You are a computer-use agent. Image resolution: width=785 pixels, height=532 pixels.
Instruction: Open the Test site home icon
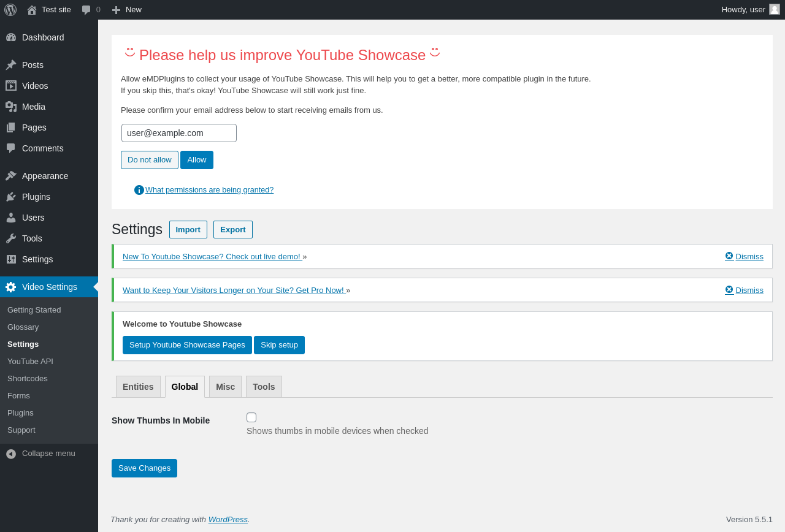coord(32,10)
